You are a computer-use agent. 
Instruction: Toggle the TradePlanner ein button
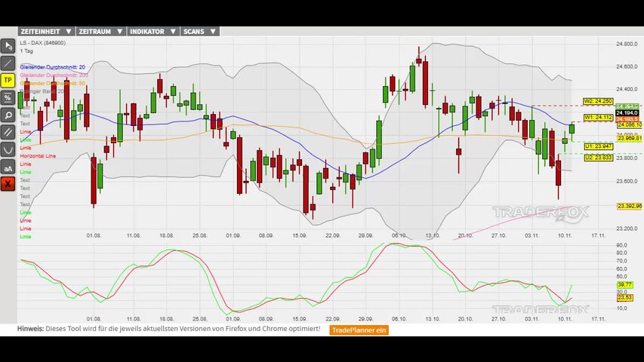click(359, 330)
